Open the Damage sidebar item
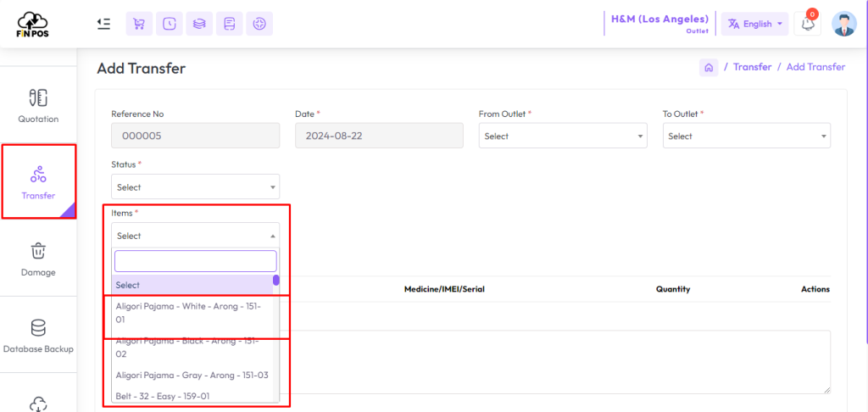This screenshot has width=868, height=412. [x=38, y=259]
